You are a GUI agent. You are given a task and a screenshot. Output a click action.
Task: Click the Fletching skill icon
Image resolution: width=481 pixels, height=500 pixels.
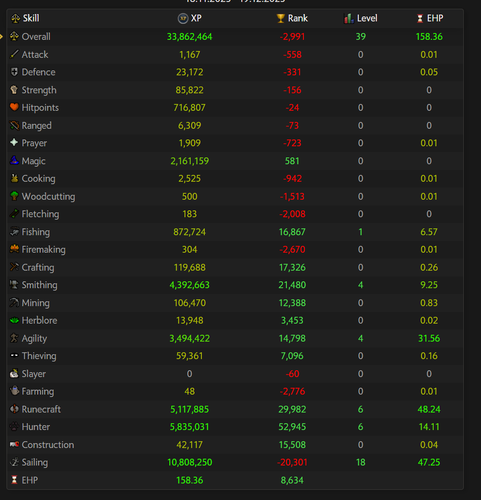14,214
